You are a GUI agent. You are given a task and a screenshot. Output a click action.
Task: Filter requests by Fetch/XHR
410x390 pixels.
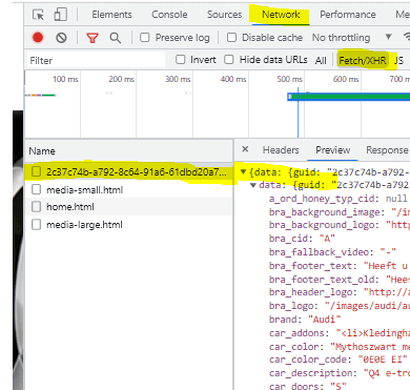(362, 60)
